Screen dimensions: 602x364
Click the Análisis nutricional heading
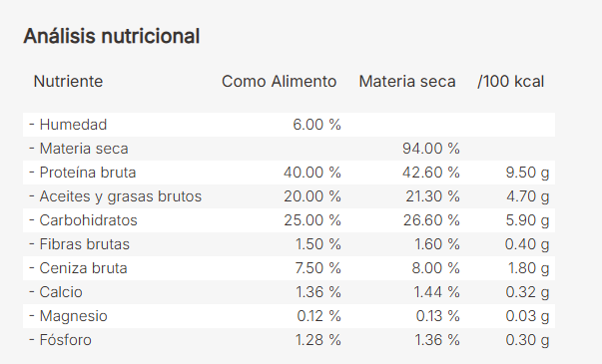point(112,37)
